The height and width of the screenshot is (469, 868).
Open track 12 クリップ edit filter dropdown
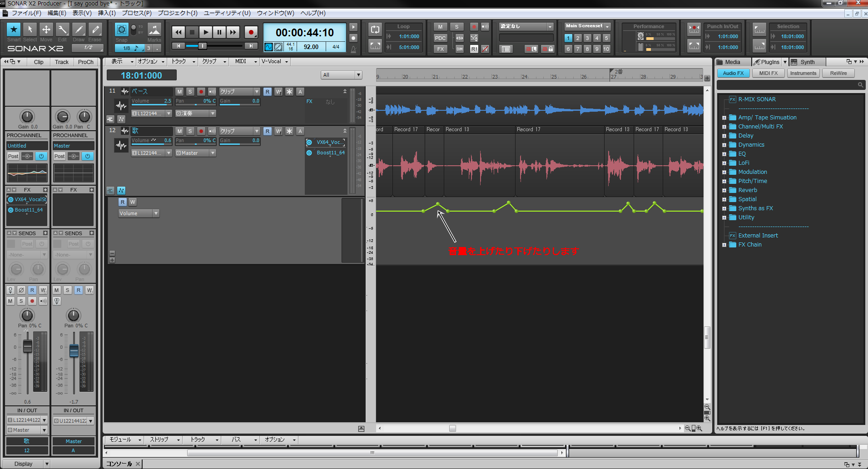[239, 131]
